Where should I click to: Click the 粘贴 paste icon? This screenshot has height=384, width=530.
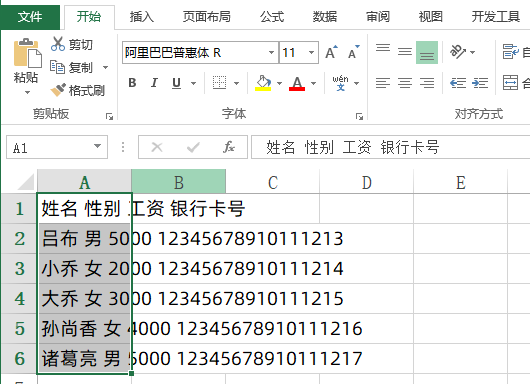point(27,53)
